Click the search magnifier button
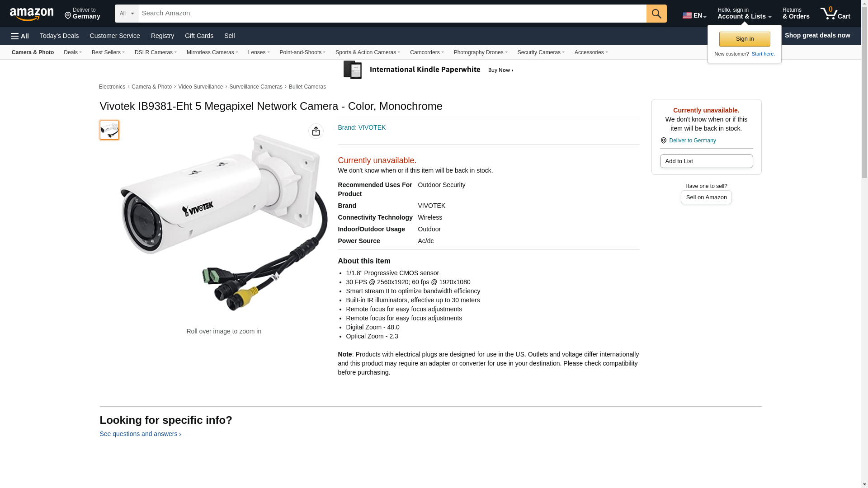Screen dimensions: 868x488 pyautogui.click(x=656, y=14)
